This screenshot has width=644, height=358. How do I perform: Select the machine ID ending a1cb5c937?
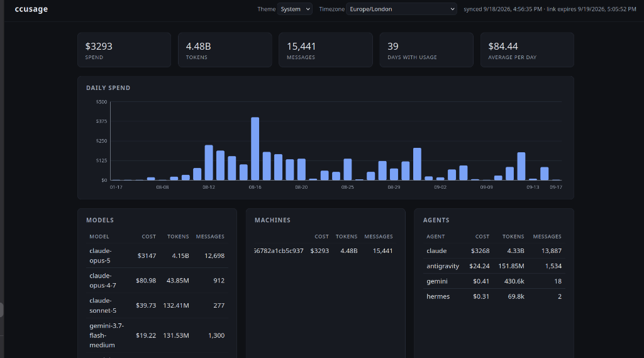279,250
